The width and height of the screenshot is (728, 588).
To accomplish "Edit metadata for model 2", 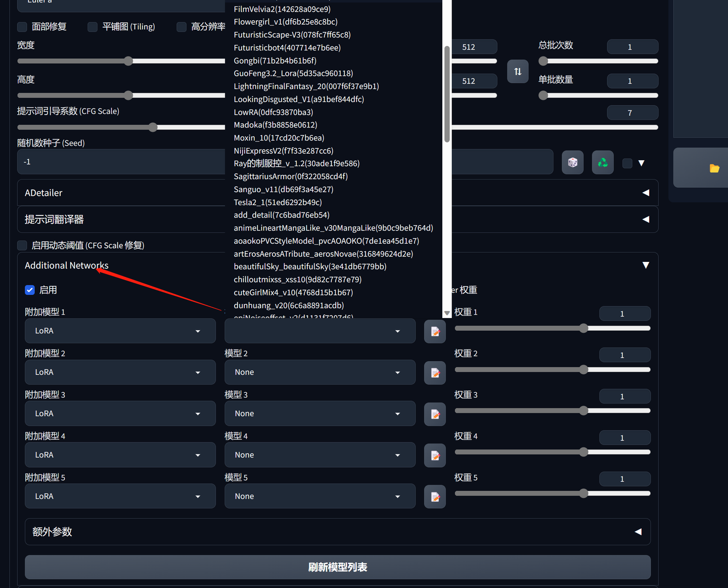I will click(x=435, y=373).
